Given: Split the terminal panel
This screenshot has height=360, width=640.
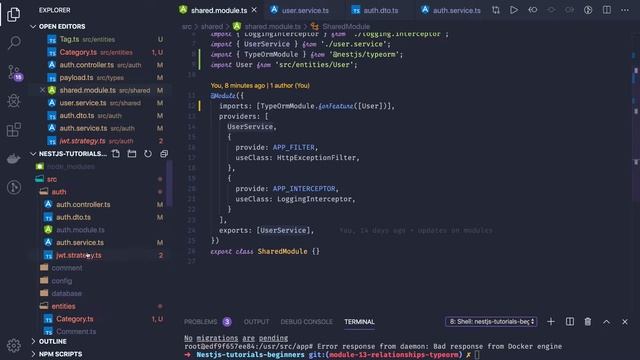Looking at the screenshot, I should 569,322.
